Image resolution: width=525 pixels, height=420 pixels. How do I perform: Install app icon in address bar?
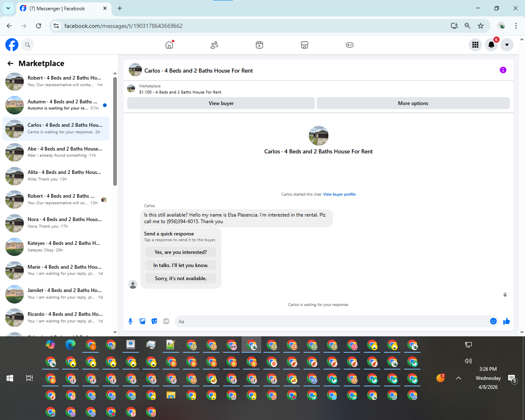pyautogui.click(x=454, y=26)
